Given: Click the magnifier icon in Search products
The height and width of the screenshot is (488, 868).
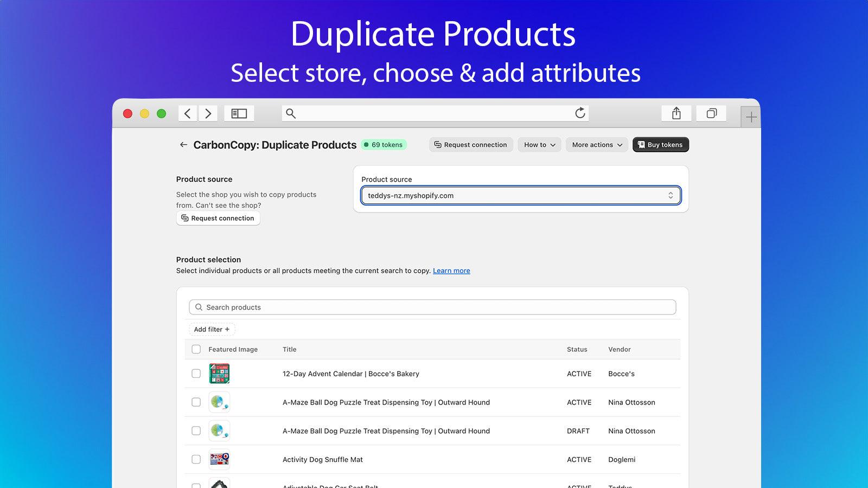Looking at the screenshot, I should pos(199,307).
